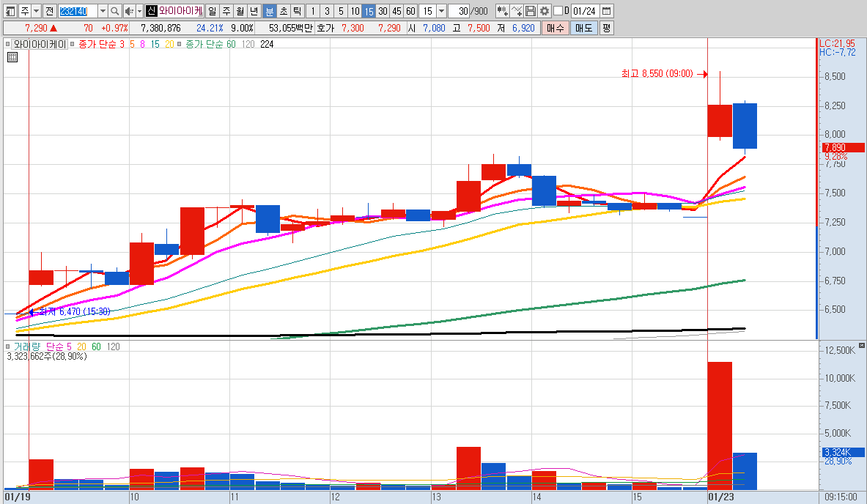
Task: Click the ask price 7,300
Action: 353,28
